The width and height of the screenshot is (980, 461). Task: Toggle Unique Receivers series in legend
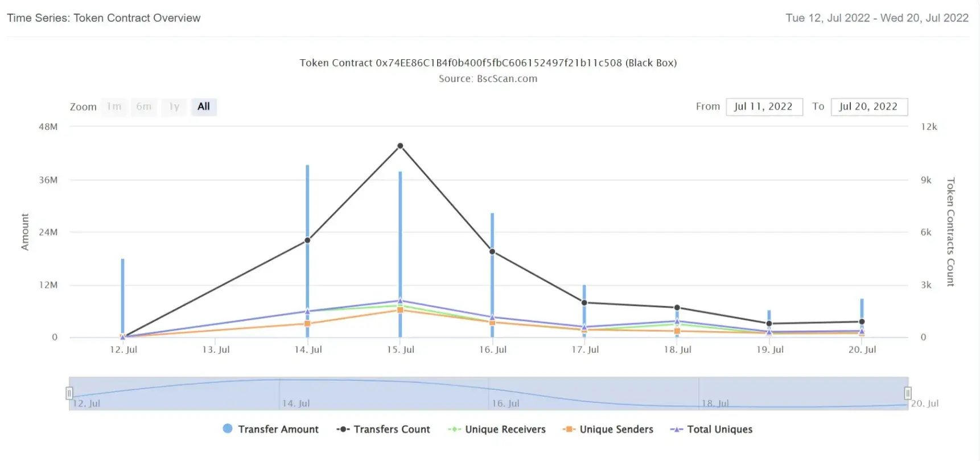coord(497,429)
